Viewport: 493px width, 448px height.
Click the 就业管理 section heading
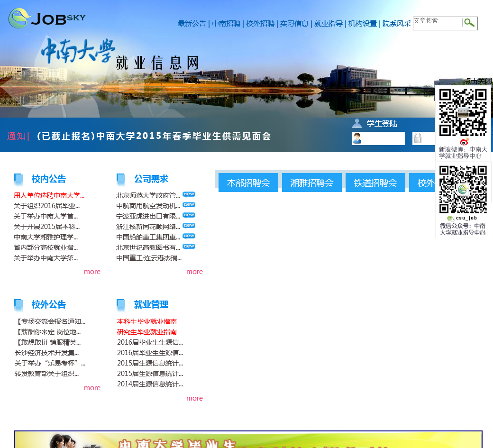[x=151, y=304]
